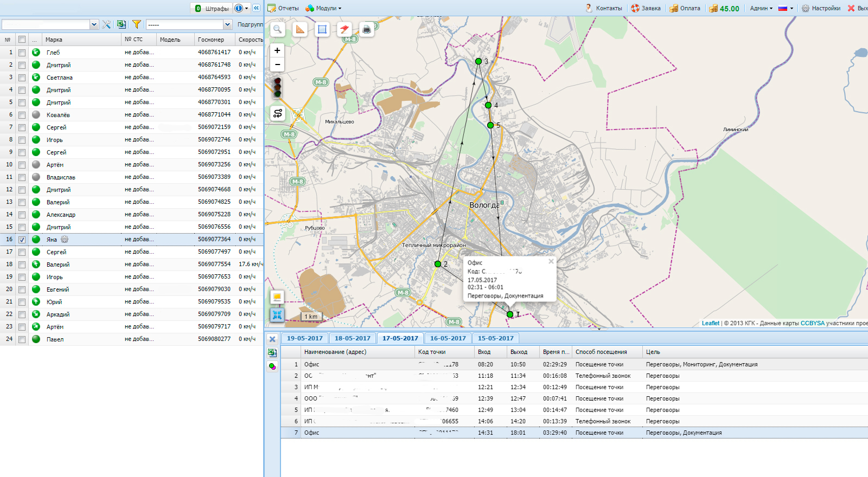The image size is (868, 477).
Task: Click the grey status icon for Ковалёв
Action: pyautogui.click(x=36, y=114)
